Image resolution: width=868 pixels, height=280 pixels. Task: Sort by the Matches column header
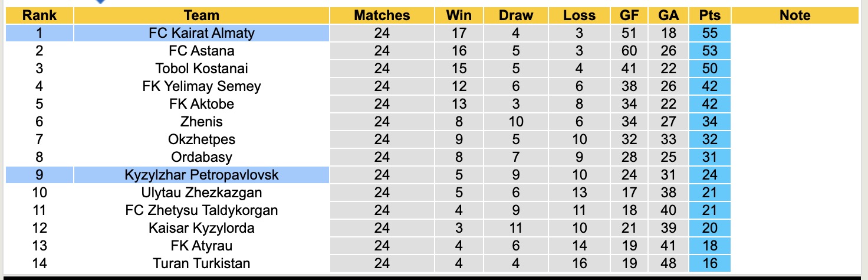click(x=382, y=15)
